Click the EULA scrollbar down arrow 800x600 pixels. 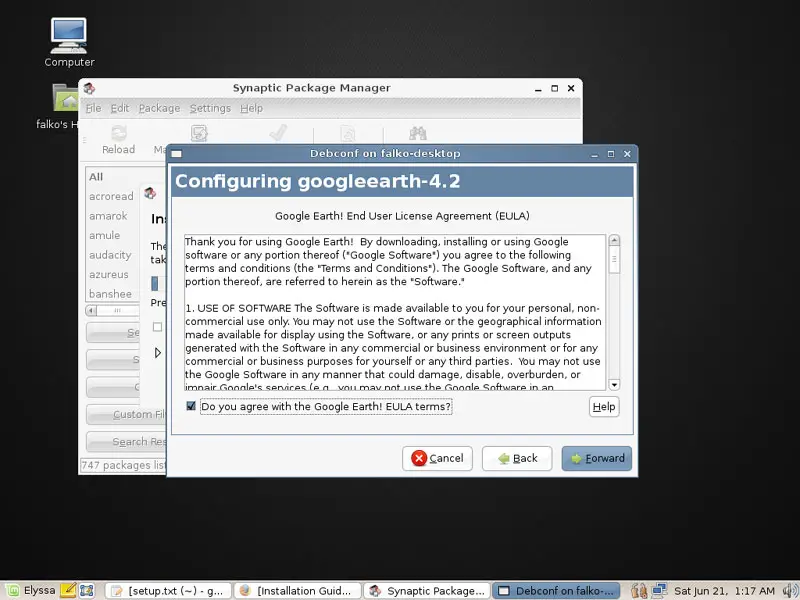614,384
